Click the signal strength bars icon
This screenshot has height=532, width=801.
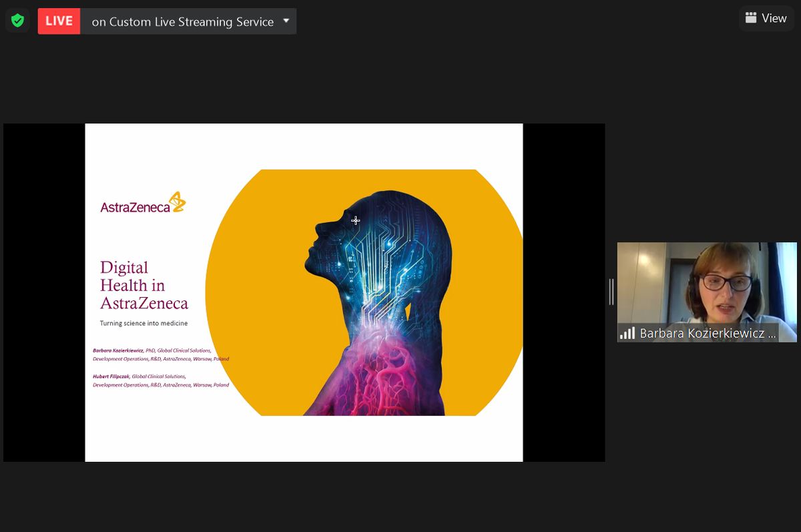click(627, 332)
